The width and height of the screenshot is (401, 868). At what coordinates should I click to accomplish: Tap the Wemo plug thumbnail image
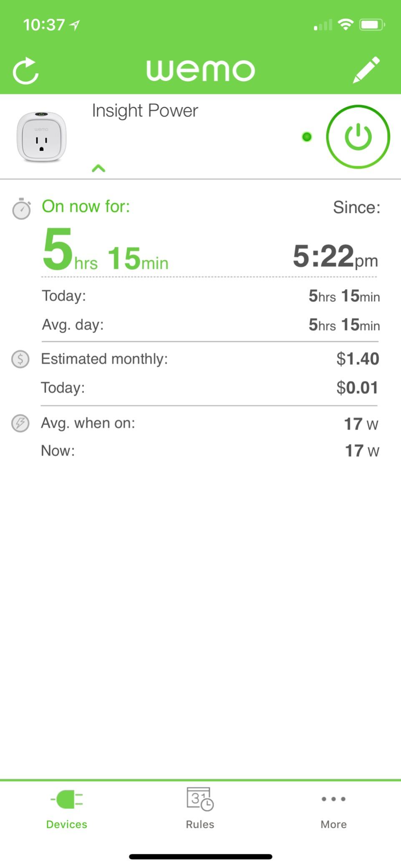[41, 137]
